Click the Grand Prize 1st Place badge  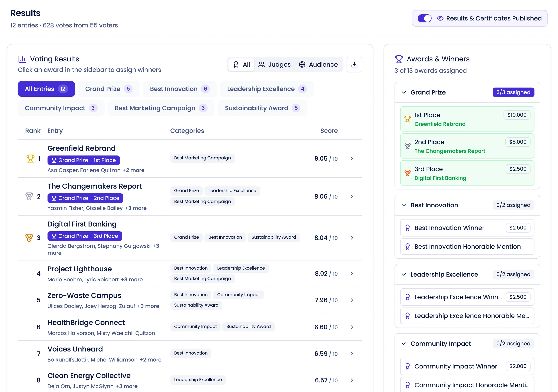83,160
